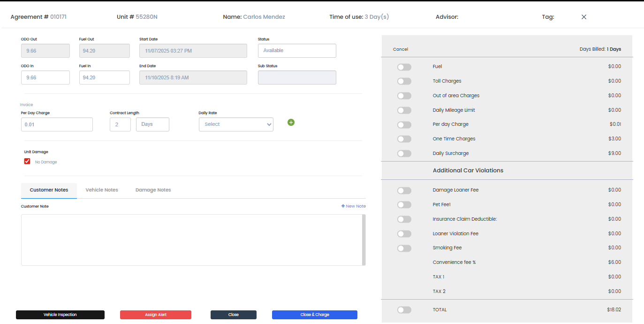
Task: Click the green plus add rate icon
Action: pyautogui.click(x=291, y=123)
